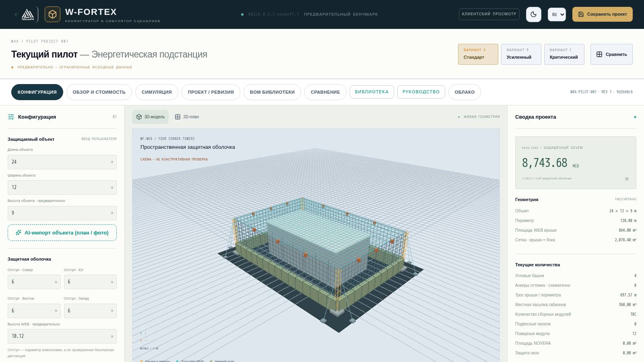
Task: Open the Руководство link
Action: tap(421, 92)
